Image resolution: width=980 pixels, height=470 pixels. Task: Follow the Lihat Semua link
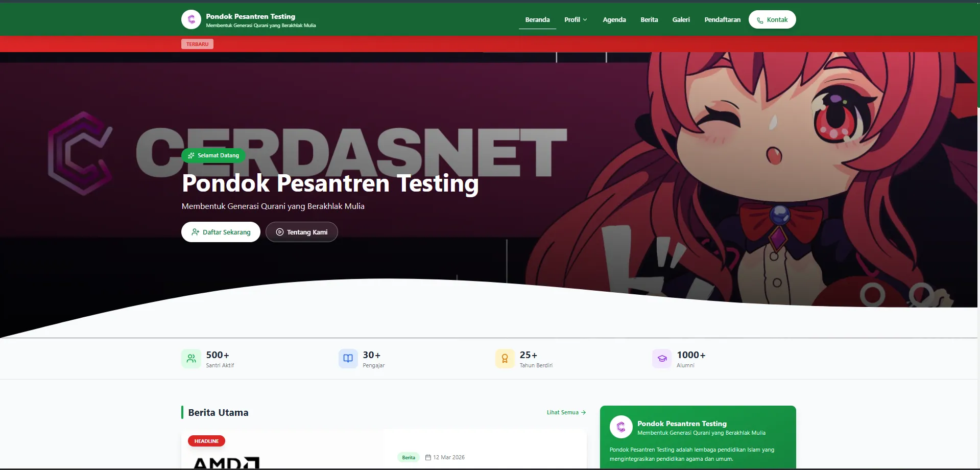click(x=566, y=412)
